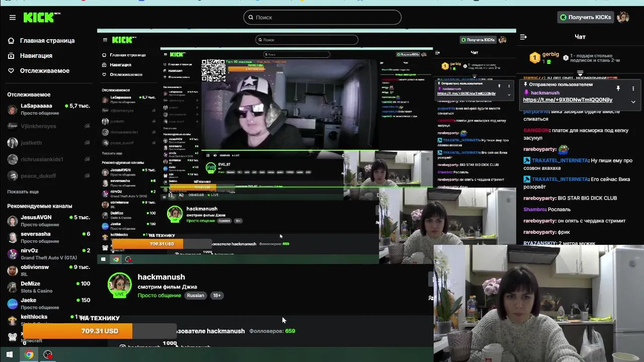Open Навигация in the sidebar
644x362 pixels.
pyautogui.click(x=36, y=55)
